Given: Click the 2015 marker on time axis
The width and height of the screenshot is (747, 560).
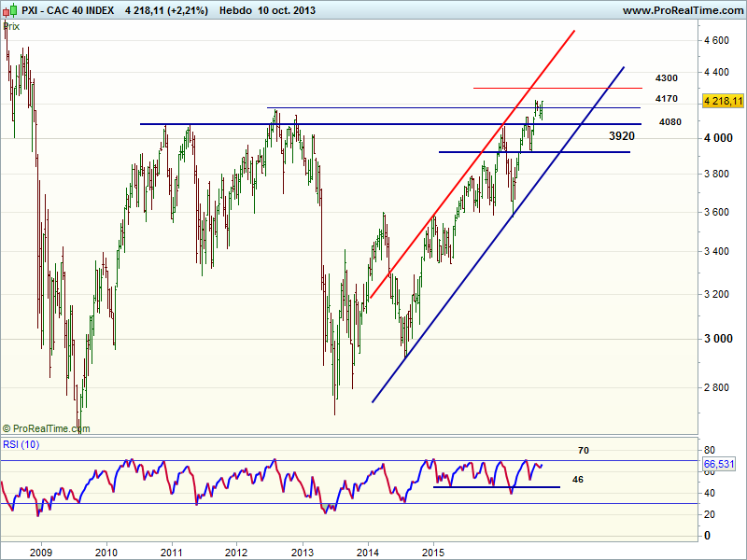Looking at the screenshot, I should pyautogui.click(x=433, y=553).
